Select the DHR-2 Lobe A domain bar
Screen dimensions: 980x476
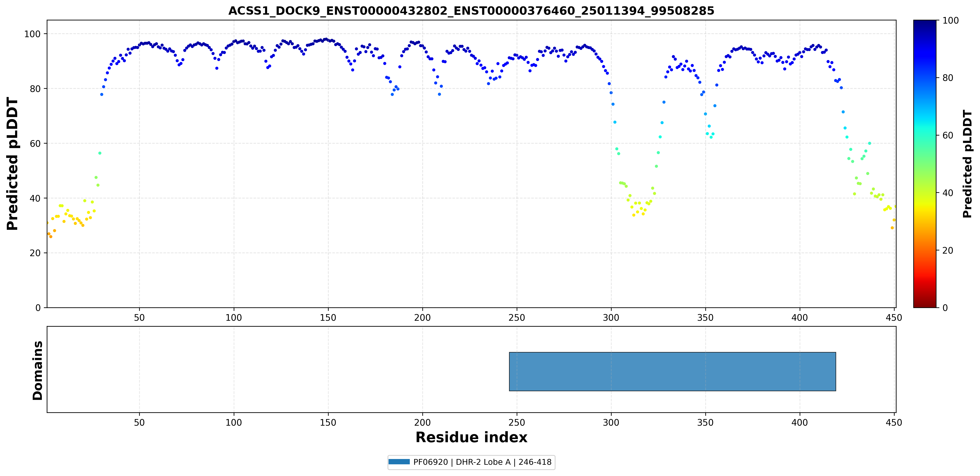coord(673,371)
